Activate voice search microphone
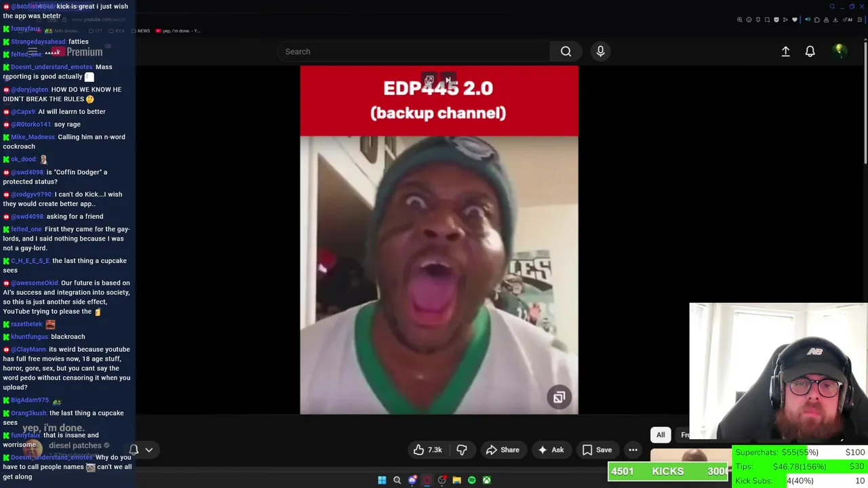The width and height of the screenshot is (868, 488). click(x=600, y=52)
